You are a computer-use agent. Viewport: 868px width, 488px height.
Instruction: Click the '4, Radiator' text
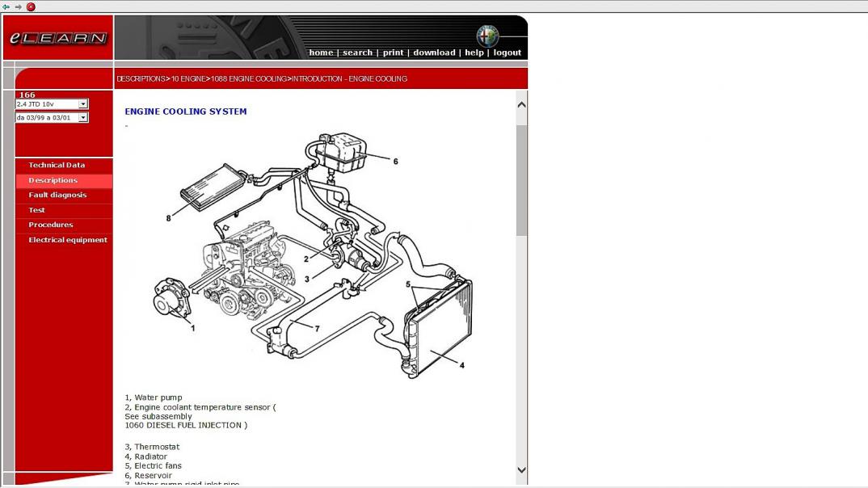(x=146, y=456)
